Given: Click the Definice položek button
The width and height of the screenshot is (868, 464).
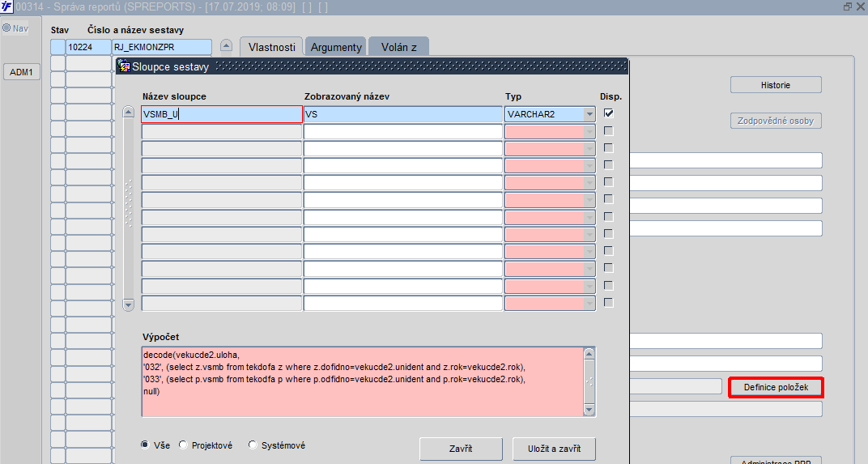Looking at the screenshot, I should tap(777, 387).
